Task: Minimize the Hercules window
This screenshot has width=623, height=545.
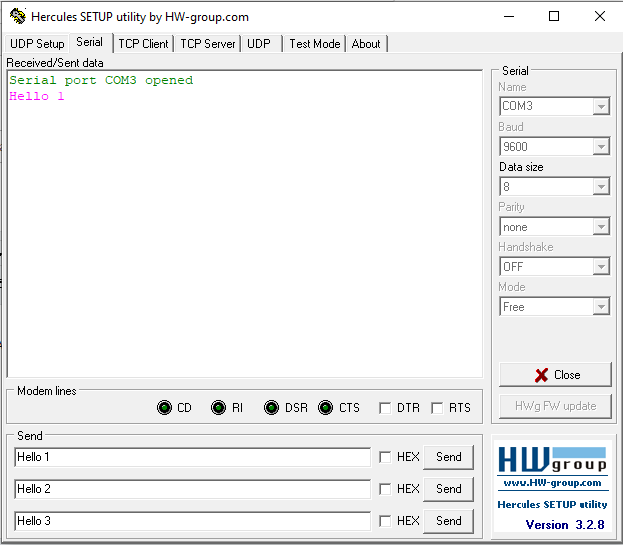Action: (509, 16)
